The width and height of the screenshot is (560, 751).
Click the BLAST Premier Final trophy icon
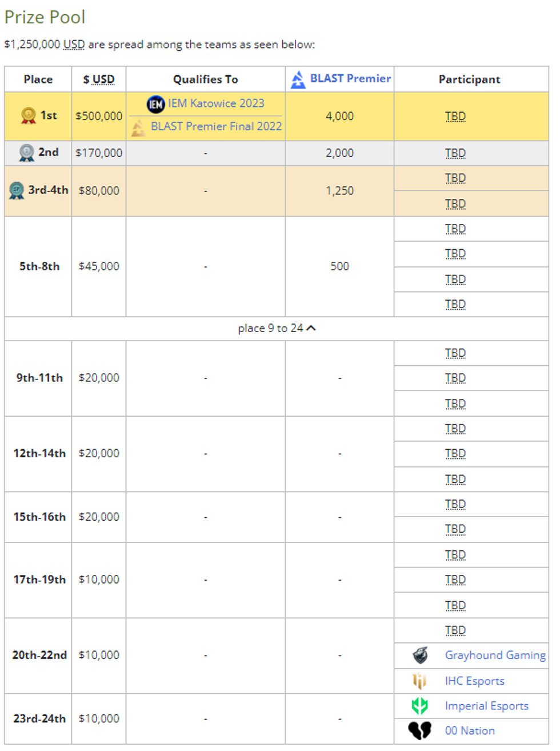pyautogui.click(x=138, y=127)
